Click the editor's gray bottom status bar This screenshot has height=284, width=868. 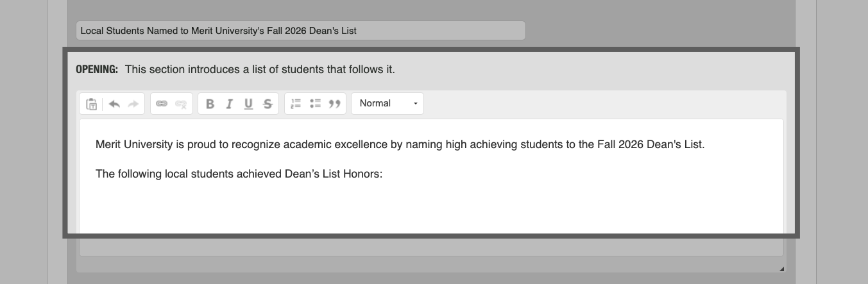430,247
